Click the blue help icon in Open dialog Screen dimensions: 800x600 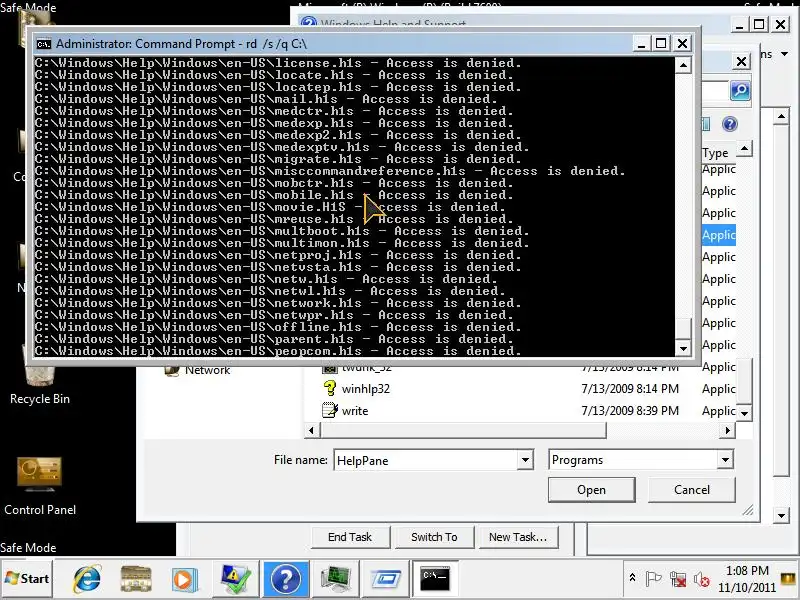730,124
